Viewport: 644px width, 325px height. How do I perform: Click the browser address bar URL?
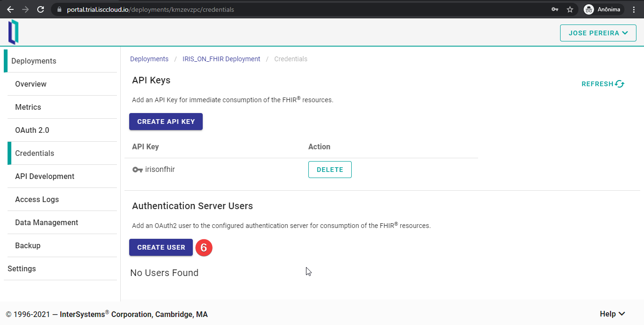[150, 9]
